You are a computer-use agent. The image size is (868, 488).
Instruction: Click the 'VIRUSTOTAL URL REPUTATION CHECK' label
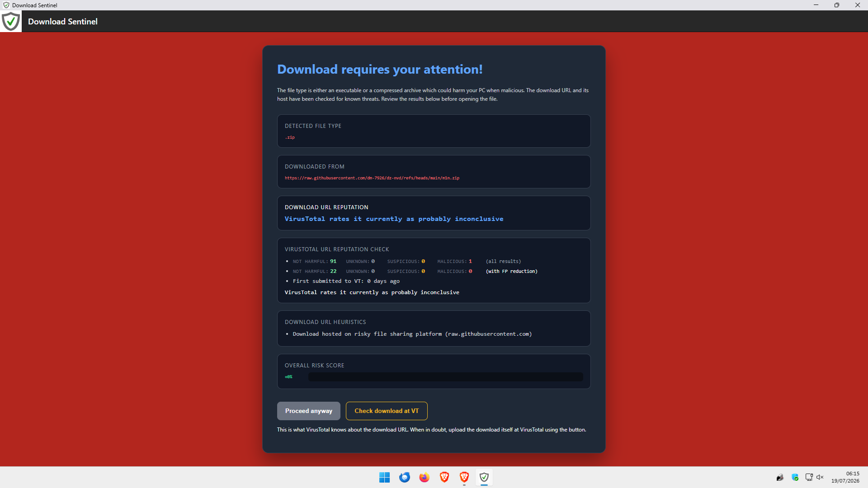337,249
